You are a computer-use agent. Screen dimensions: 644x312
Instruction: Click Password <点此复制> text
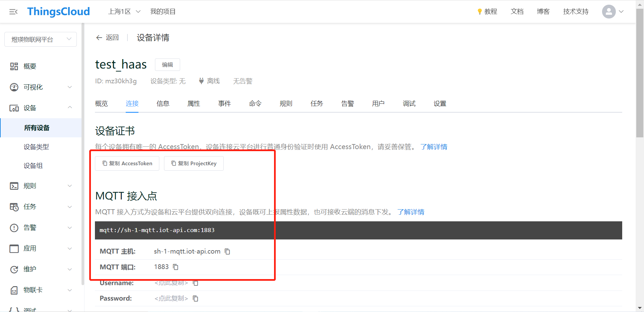tap(171, 299)
